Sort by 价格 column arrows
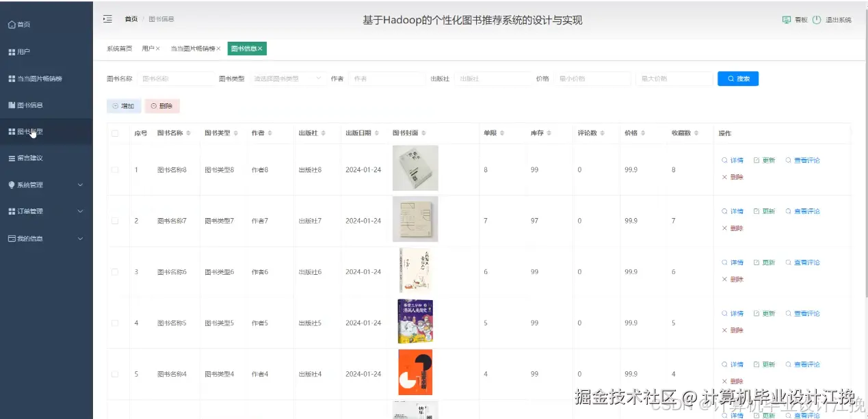This screenshot has height=419, width=868. [x=644, y=133]
